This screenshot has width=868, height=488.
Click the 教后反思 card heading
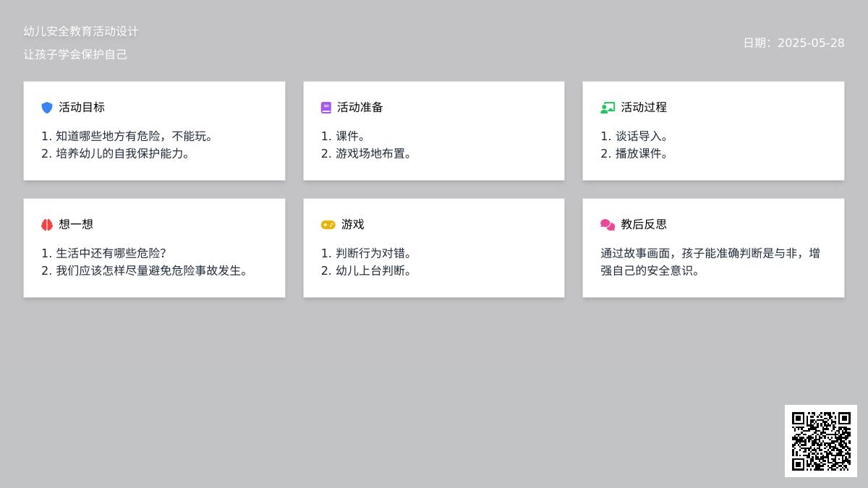(x=644, y=224)
